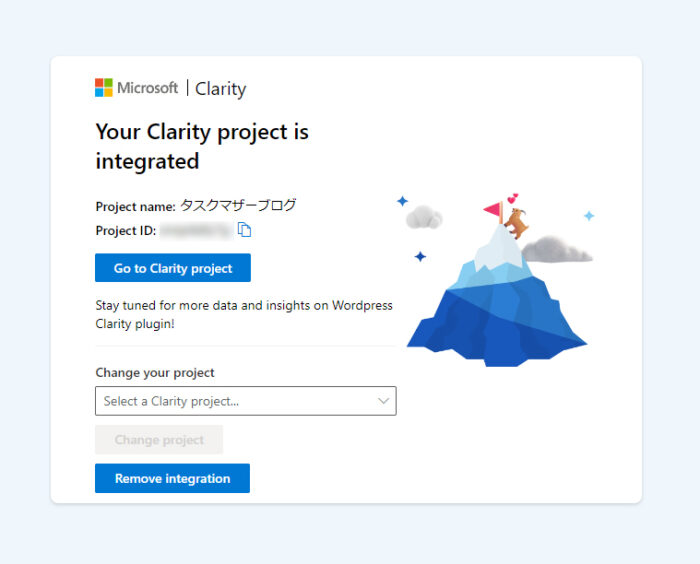Click the dark blue star beside the mountain

(420, 256)
